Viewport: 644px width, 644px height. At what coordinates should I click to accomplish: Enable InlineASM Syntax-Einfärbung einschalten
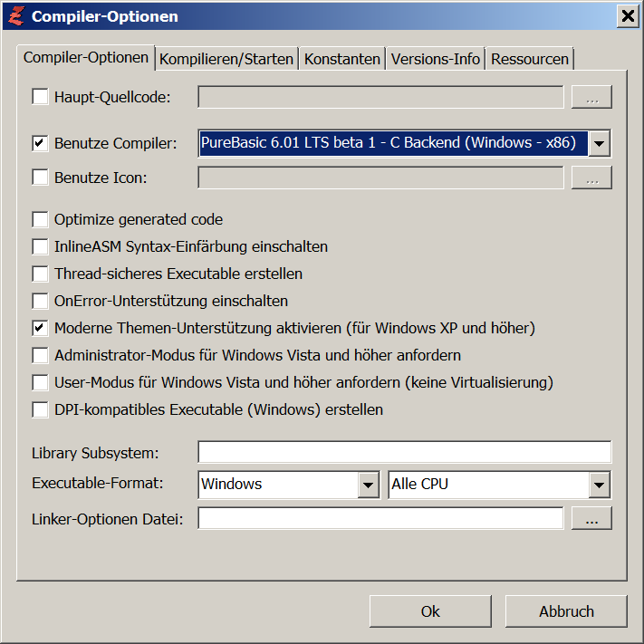pyautogui.click(x=40, y=247)
